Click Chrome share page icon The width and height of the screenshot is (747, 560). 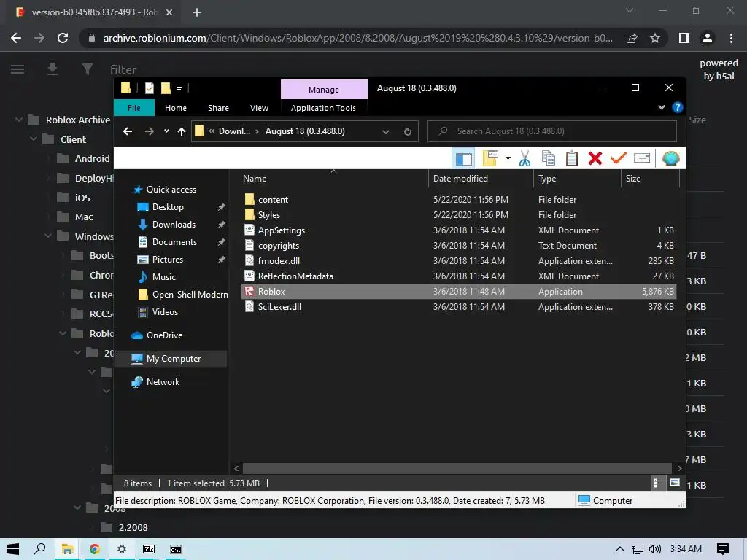click(x=632, y=38)
